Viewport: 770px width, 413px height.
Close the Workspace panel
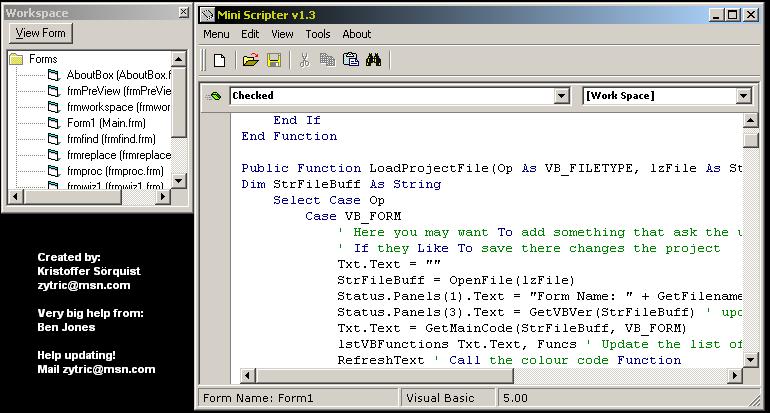pos(183,12)
